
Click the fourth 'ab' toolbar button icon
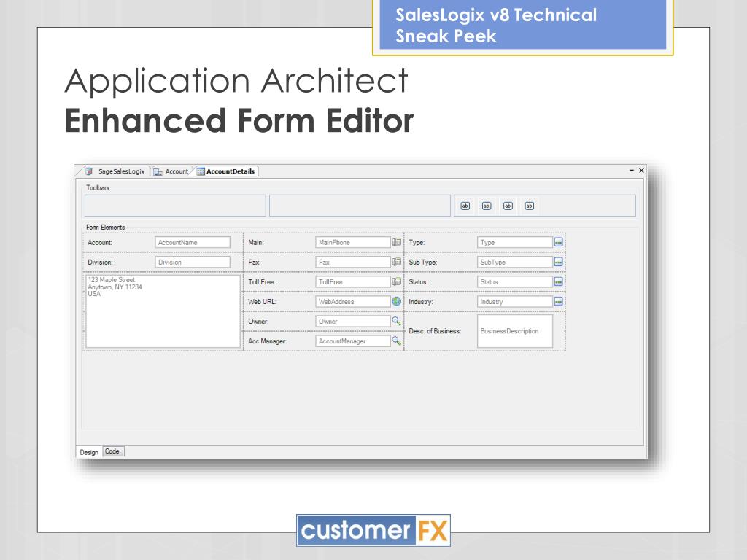point(530,206)
